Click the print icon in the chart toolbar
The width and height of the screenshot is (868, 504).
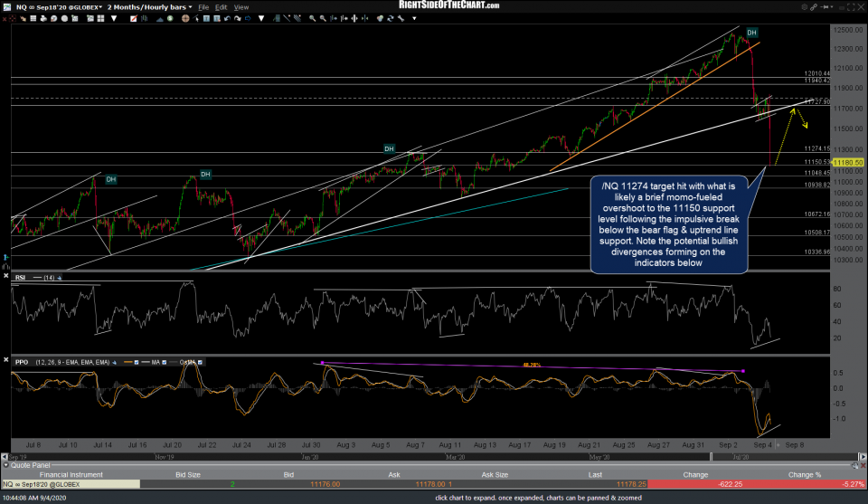[43, 18]
